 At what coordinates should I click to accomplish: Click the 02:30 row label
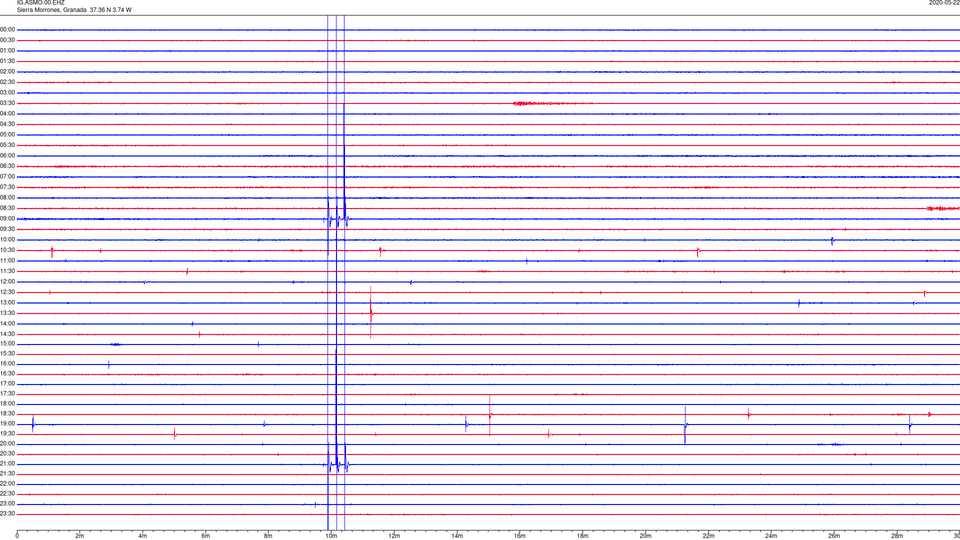coord(7,81)
